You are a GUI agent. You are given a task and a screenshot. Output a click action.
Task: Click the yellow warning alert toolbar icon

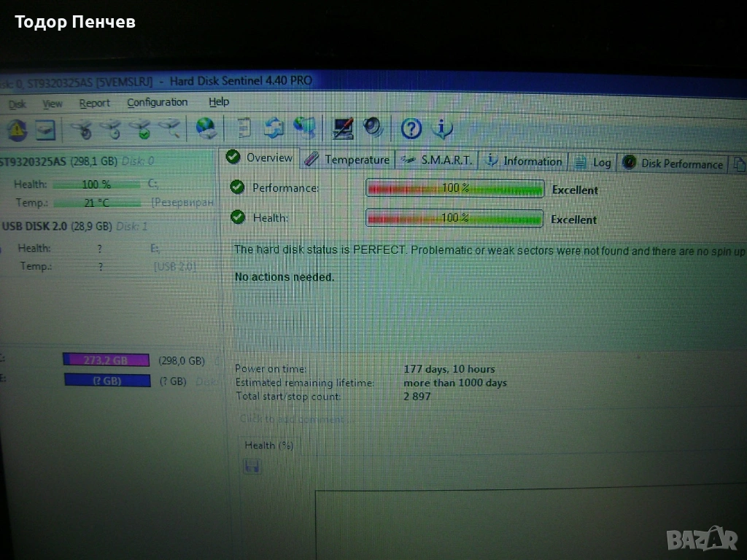tap(17, 131)
